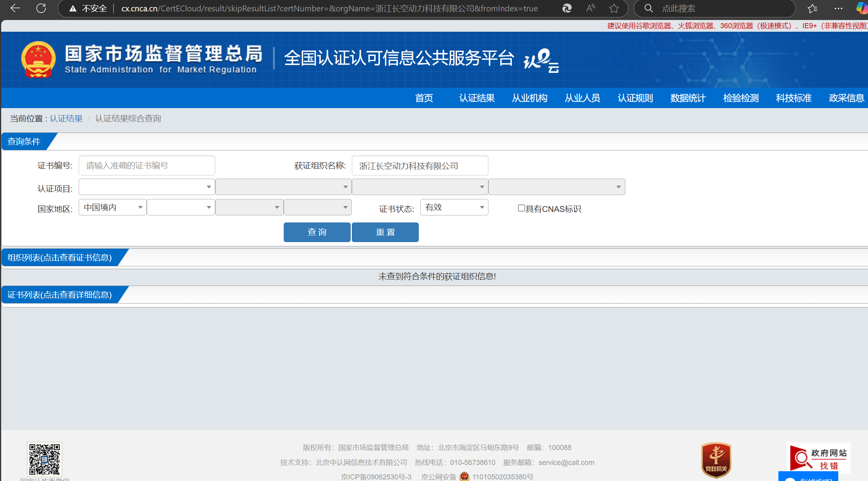
Task: Click the 认证云 cloud logo in banner
Action: coord(541,60)
